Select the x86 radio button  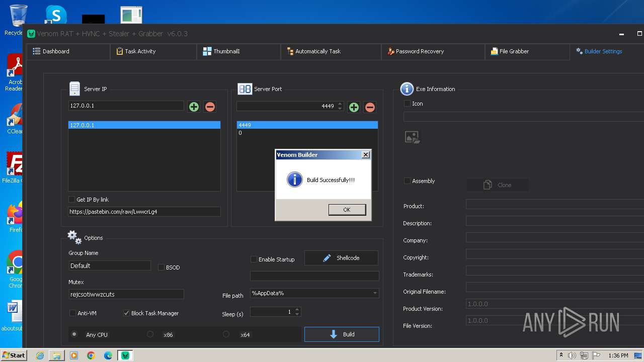point(150,334)
